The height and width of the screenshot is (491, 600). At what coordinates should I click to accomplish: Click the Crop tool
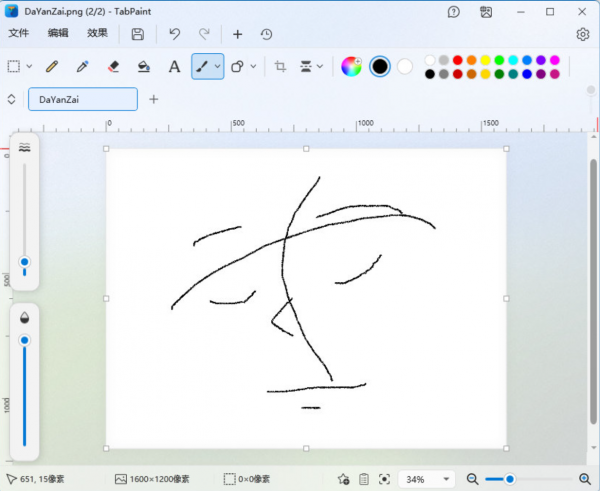pos(280,66)
